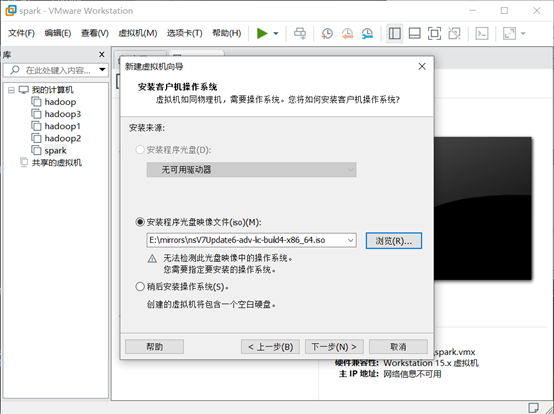
Task: Switch to Unity mode icon
Action: click(454, 34)
